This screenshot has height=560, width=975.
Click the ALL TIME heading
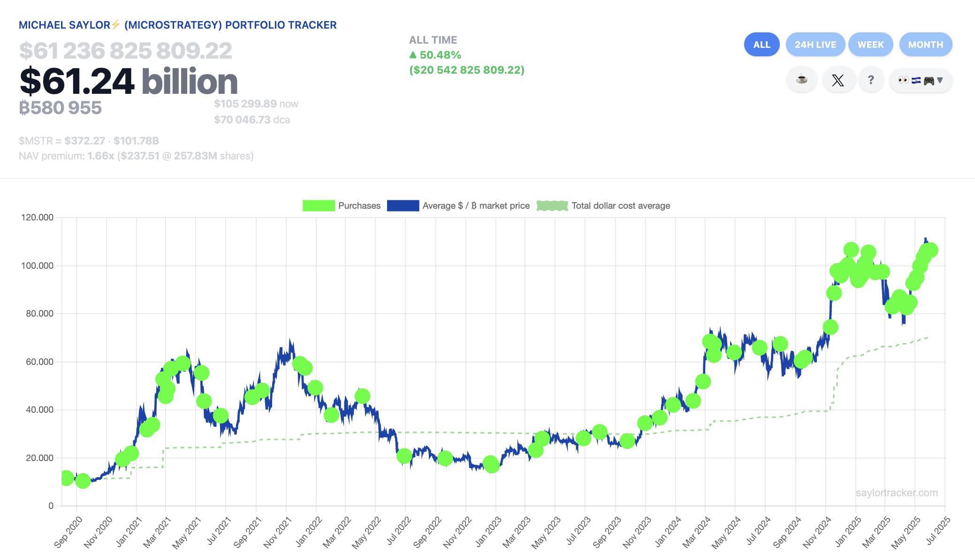coord(433,40)
